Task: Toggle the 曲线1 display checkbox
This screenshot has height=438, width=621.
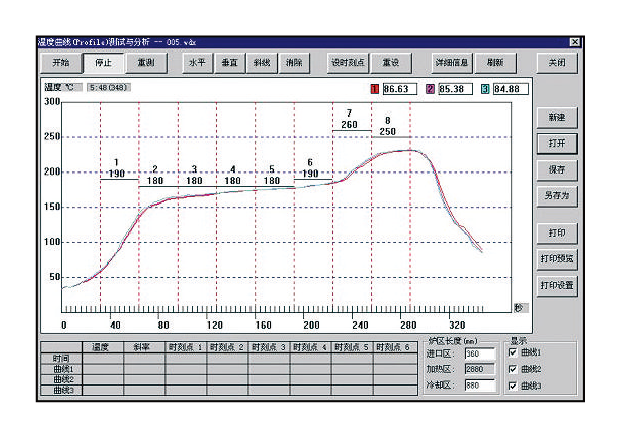Action: point(513,353)
